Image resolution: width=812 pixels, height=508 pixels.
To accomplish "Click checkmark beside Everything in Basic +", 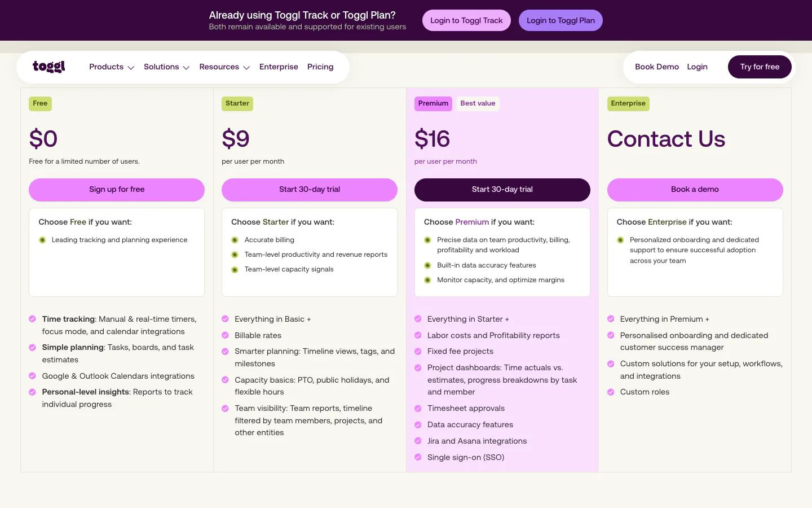I will pos(225,319).
